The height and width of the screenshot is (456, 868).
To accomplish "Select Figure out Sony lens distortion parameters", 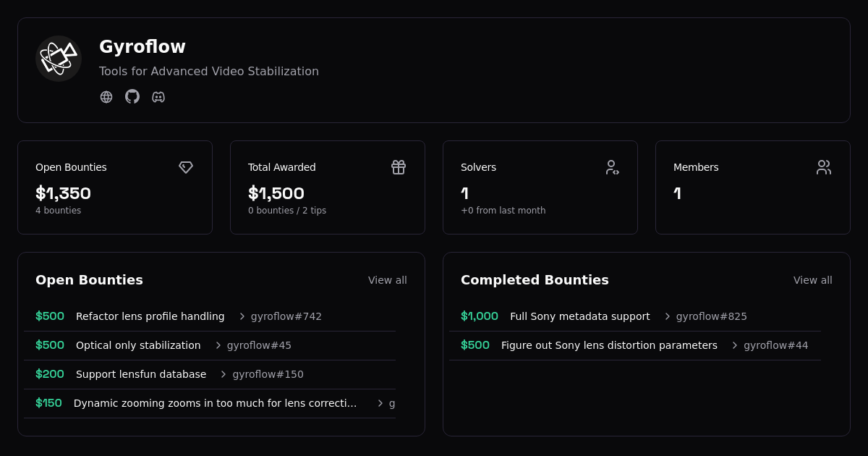I will pyautogui.click(x=609, y=345).
